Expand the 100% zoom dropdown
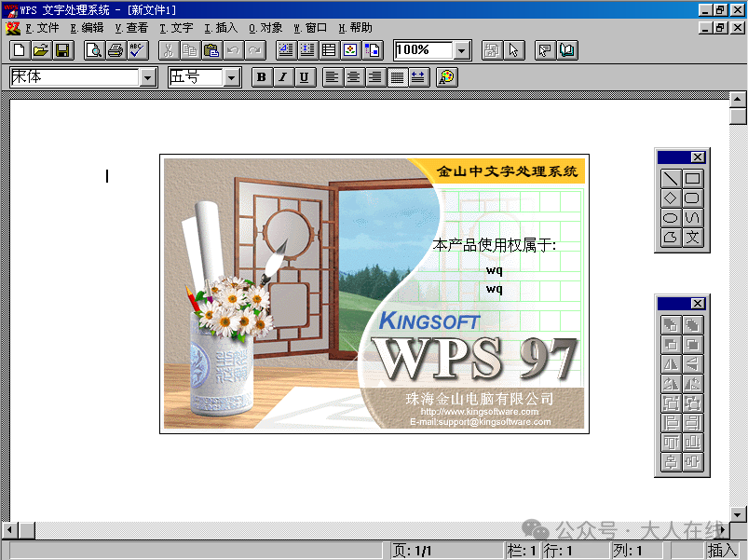Viewport: 748px width, 560px height. (461, 50)
